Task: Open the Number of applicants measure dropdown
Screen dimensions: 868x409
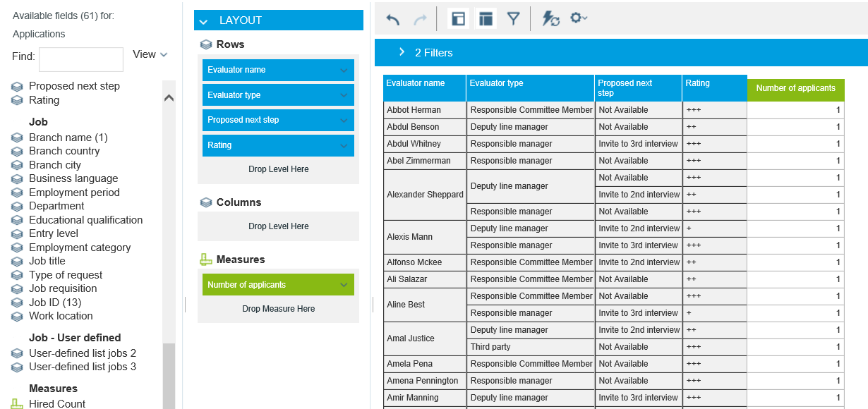Action: 344,286
